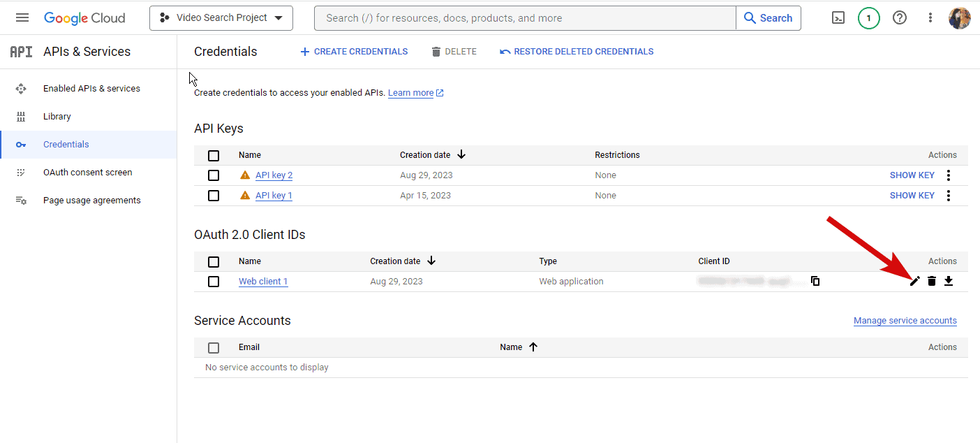The height and width of the screenshot is (443, 980).
Task: Open actions menu for API key 2
Action: coord(949,175)
